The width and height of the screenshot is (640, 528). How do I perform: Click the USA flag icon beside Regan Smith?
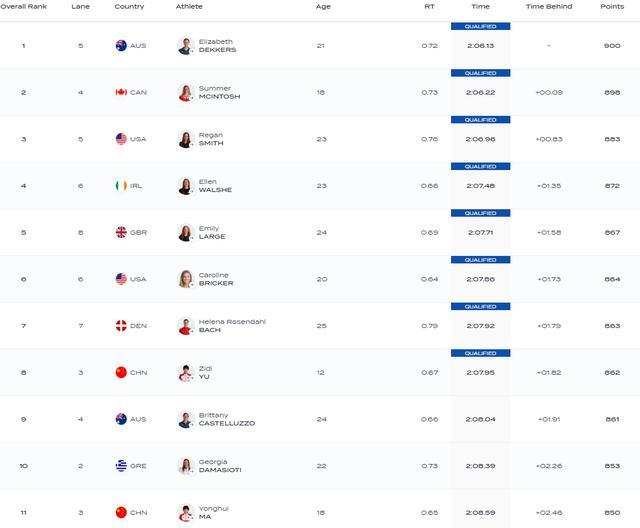(121, 139)
